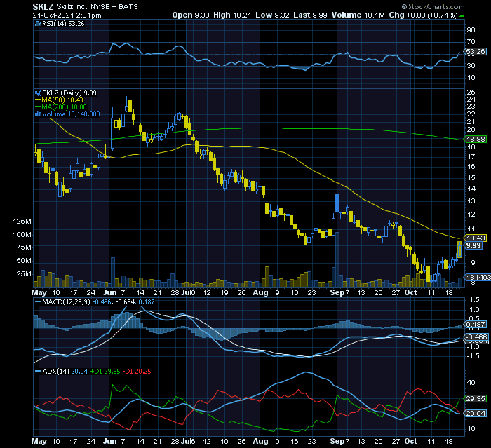Click the 'MA(50) 10.43' legend text
The width and height of the screenshot is (491, 448).
point(62,100)
